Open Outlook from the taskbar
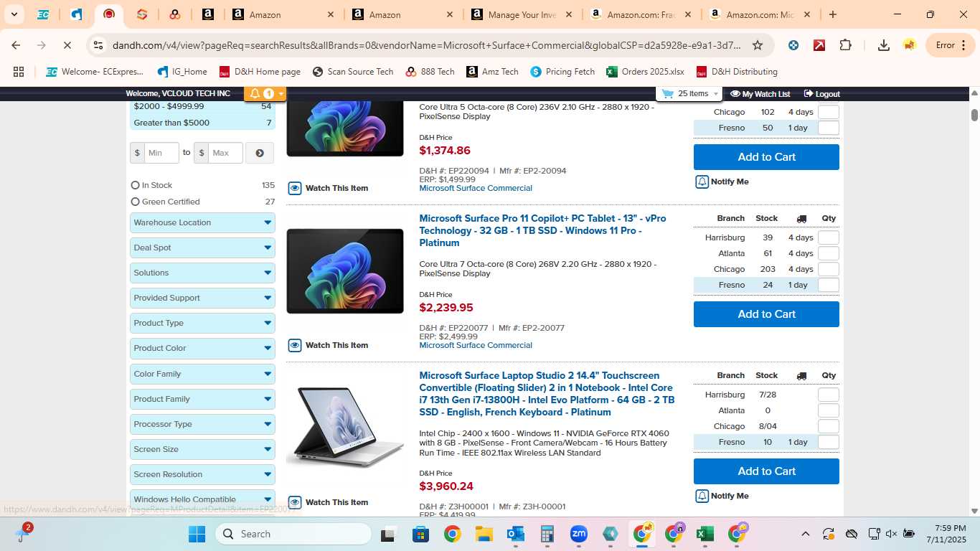Viewport: 980px width, 551px height. coord(515,534)
